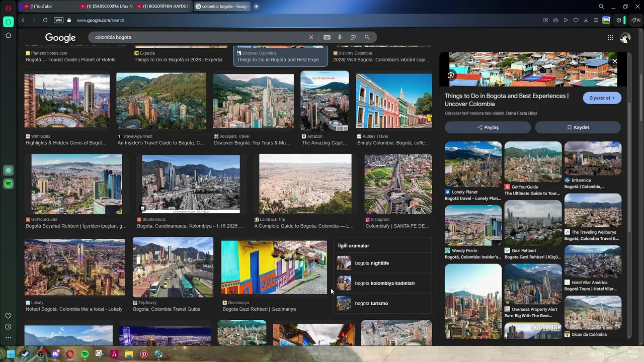Viewport: 644px width, 362px height.
Task: Open a new tab with the plus button
Action: pyautogui.click(x=256, y=7)
